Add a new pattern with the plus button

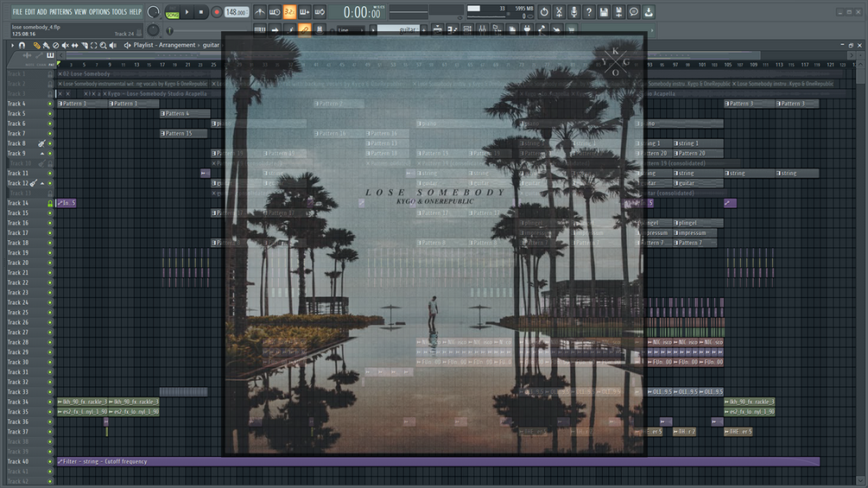(423, 30)
